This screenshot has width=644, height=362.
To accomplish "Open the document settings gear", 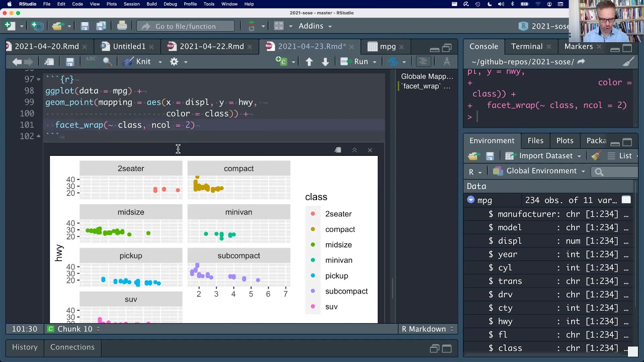I will 174,61.
